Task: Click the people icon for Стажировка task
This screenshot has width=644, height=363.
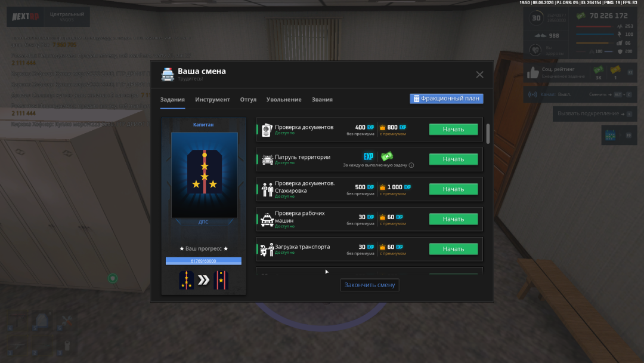Action: pos(267,190)
